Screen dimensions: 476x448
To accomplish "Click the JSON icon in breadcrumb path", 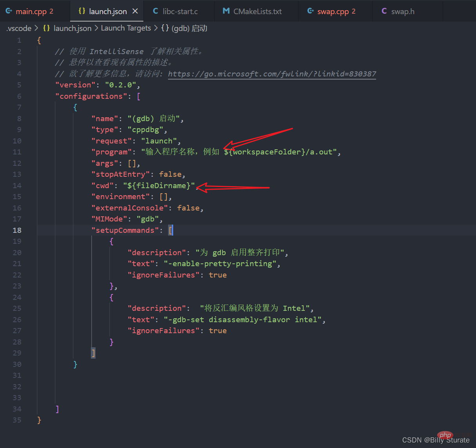I will coord(46,28).
